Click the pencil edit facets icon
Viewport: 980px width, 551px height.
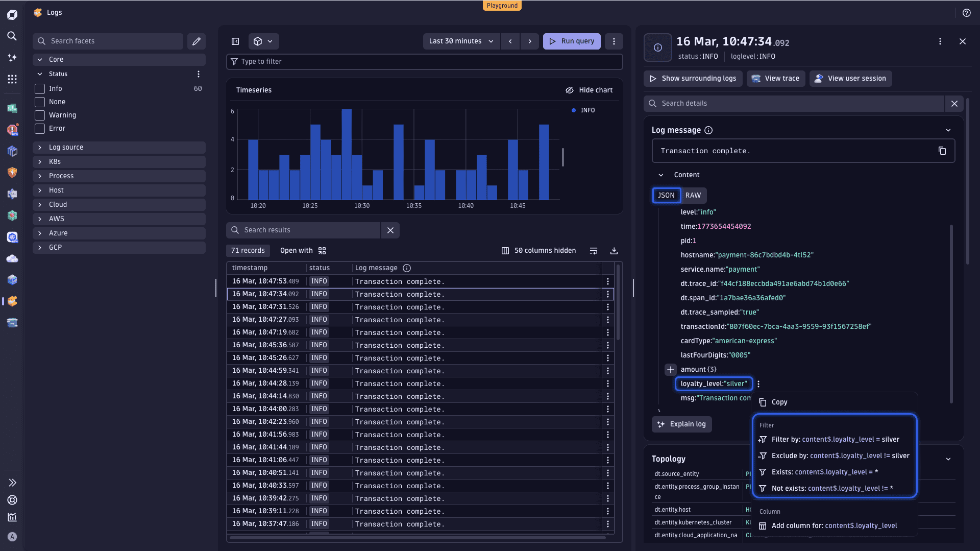coord(197,41)
